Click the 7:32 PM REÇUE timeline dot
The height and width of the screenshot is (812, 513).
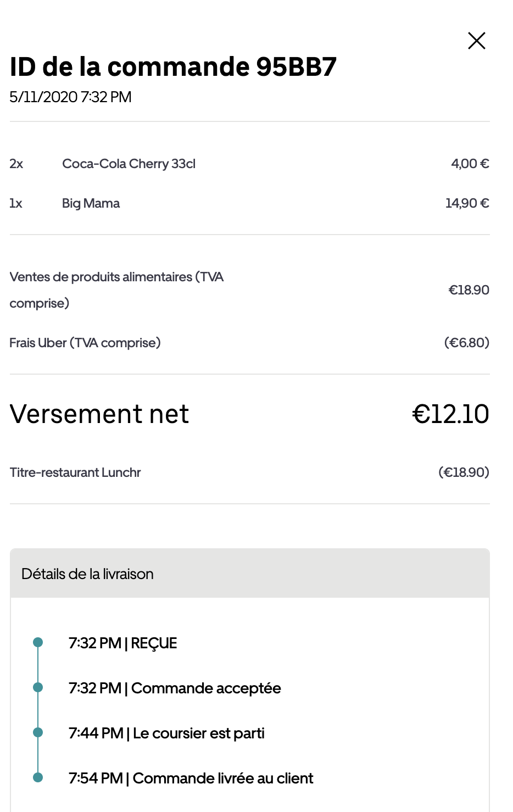click(38, 642)
